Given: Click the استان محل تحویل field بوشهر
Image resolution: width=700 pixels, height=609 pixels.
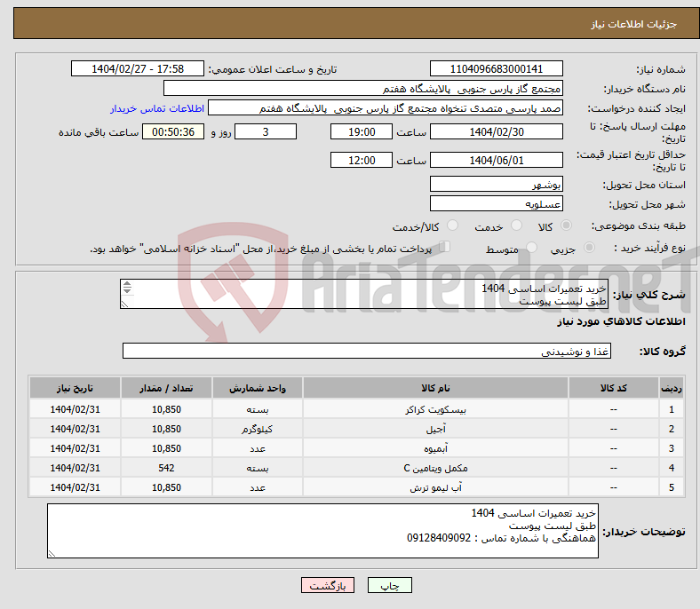Looking at the screenshot, I should [496, 184].
